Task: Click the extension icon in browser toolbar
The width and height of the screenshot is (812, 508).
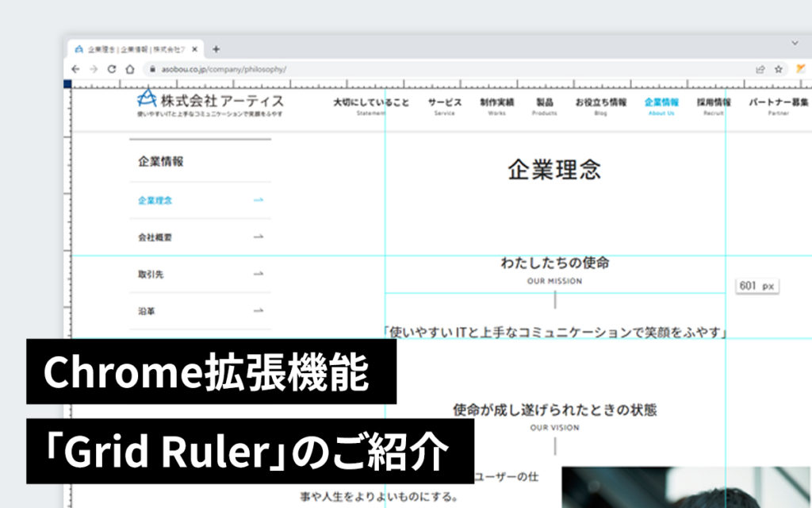Action: click(801, 68)
